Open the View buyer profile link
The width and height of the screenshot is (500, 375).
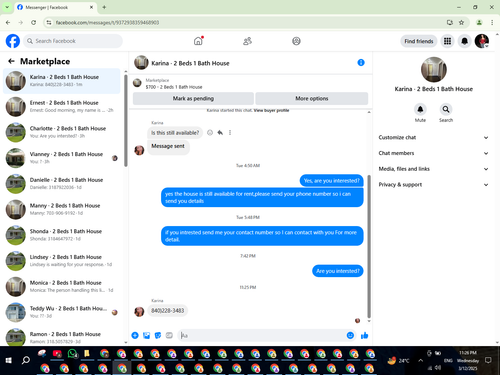(271, 110)
